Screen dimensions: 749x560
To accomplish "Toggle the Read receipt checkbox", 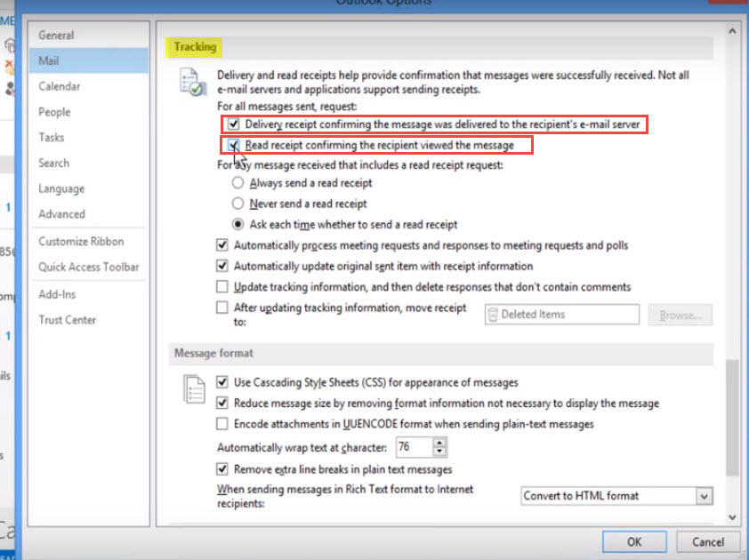I will coord(233,145).
